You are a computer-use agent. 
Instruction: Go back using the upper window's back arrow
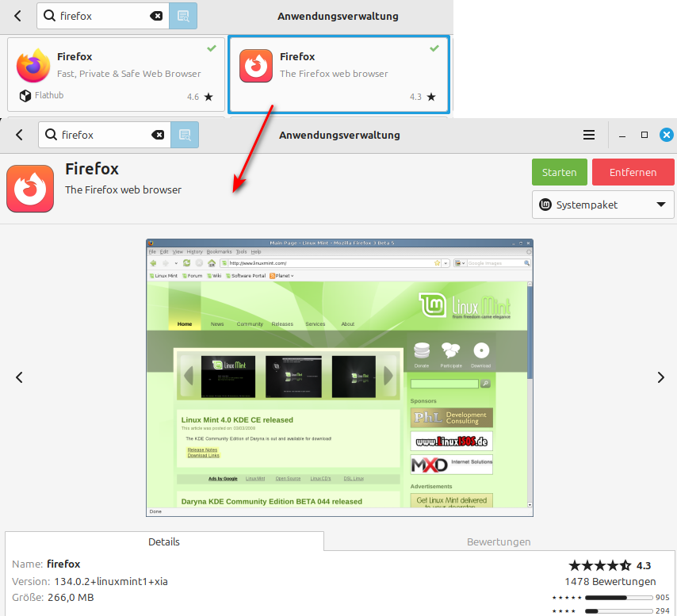pyautogui.click(x=17, y=17)
